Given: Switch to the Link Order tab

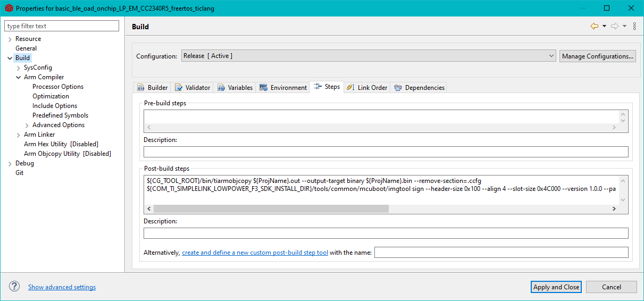Looking at the screenshot, I should click(x=367, y=88).
